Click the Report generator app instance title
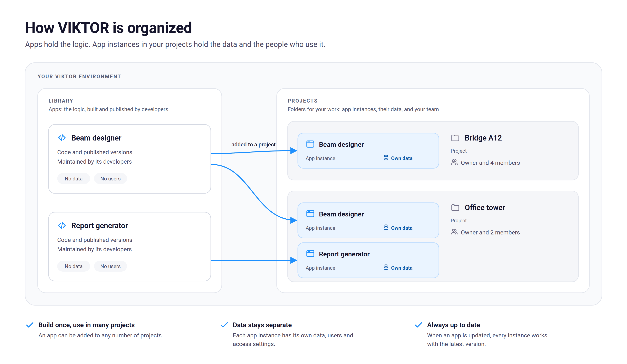The image size is (627, 364). pyautogui.click(x=344, y=254)
